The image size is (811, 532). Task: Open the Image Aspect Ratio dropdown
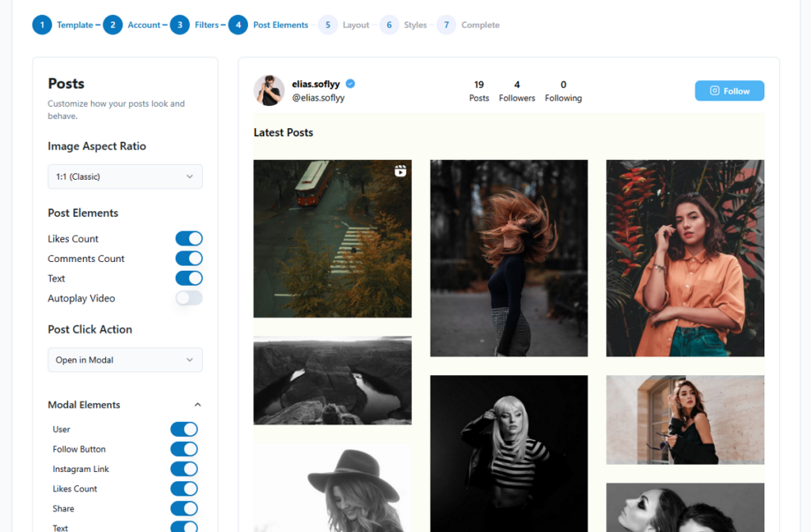(x=124, y=177)
